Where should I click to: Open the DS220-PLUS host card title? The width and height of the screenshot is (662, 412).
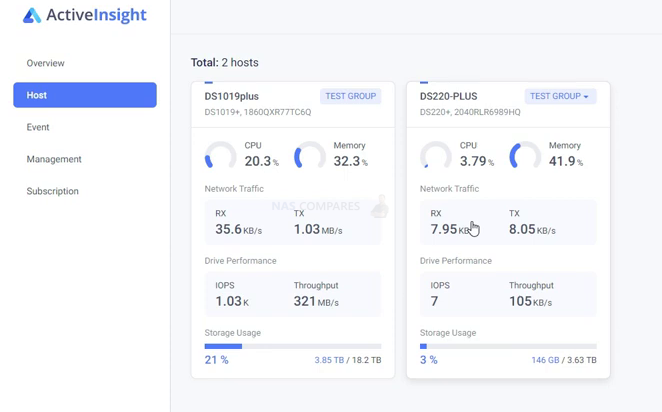coord(448,96)
